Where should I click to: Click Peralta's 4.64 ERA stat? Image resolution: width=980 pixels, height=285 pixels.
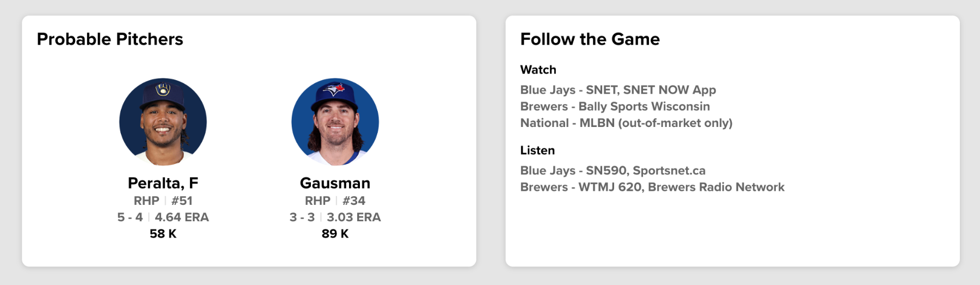click(x=182, y=217)
